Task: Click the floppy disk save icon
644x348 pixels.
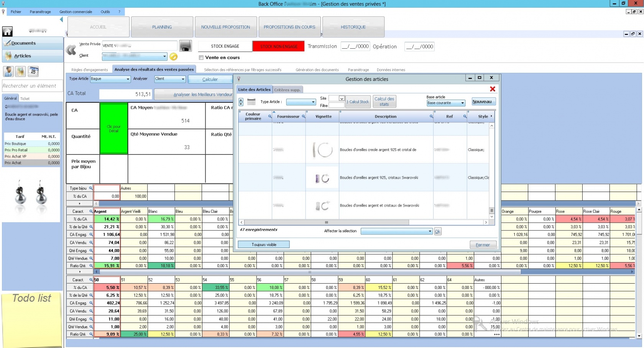Action: (186, 46)
